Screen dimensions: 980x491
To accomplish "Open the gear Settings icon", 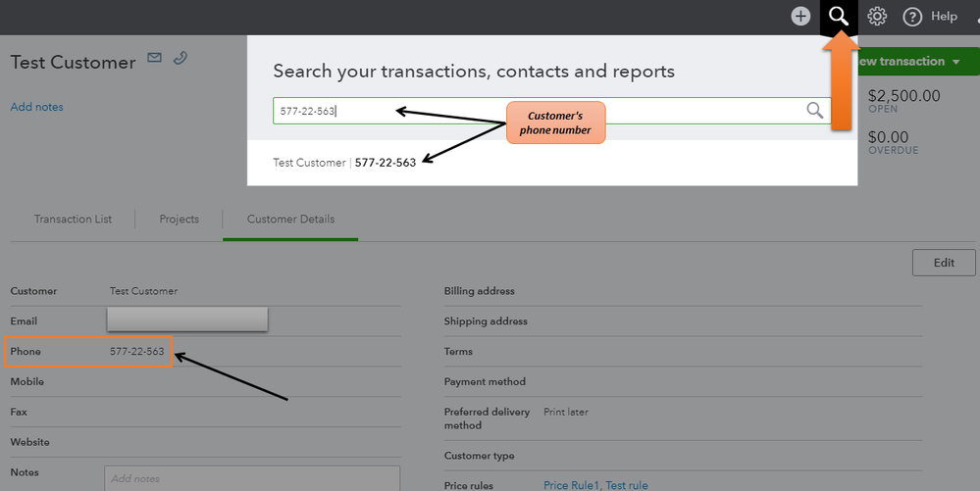I will pyautogui.click(x=877, y=16).
